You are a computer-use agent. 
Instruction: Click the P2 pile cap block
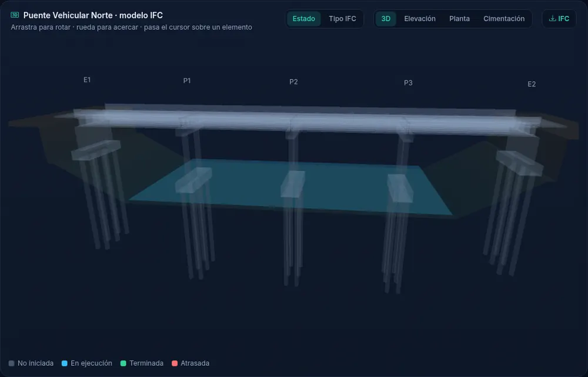[292, 184]
